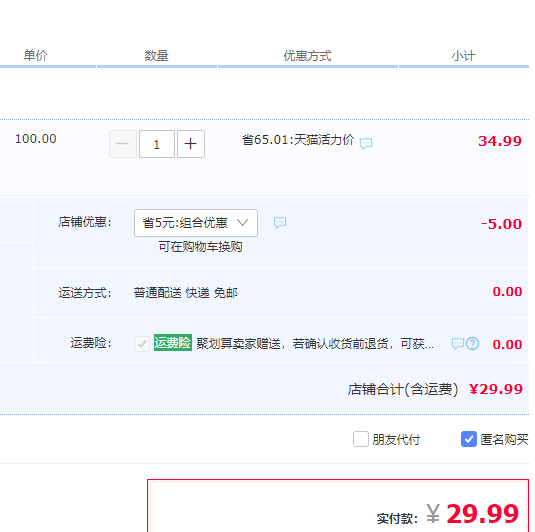Click the quantity input field

pyautogui.click(x=157, y=144)
